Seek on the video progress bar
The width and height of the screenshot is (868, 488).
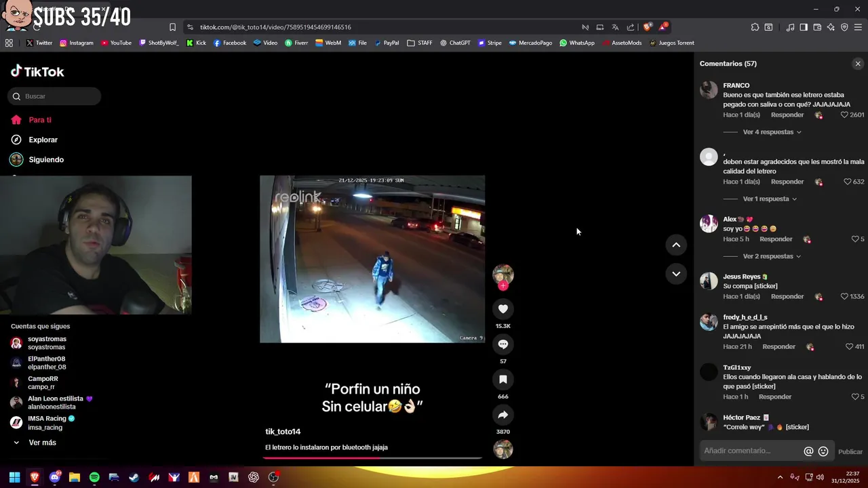coord(372,458)
